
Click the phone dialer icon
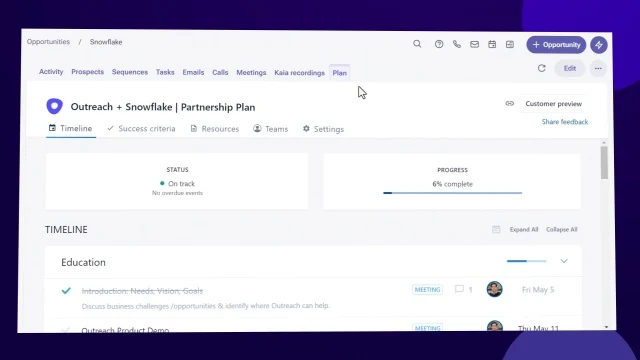[x=457, y=44]
